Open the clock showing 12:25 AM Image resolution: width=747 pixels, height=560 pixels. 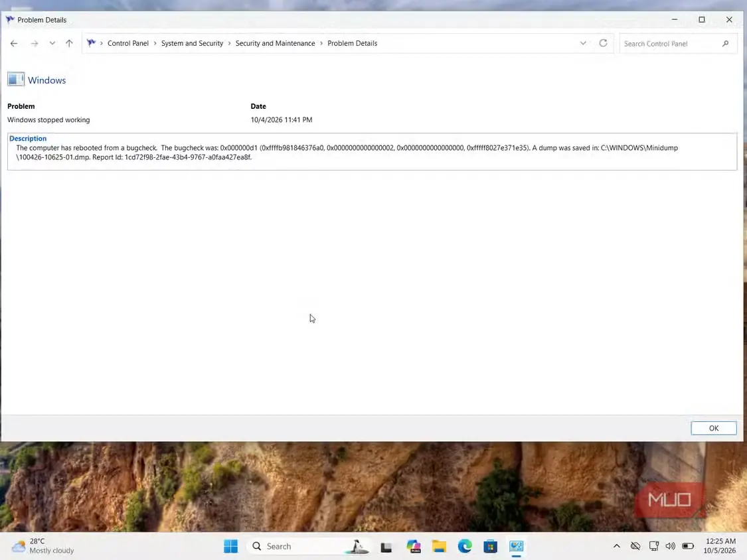pyautogui.click(x=720, y=545)
